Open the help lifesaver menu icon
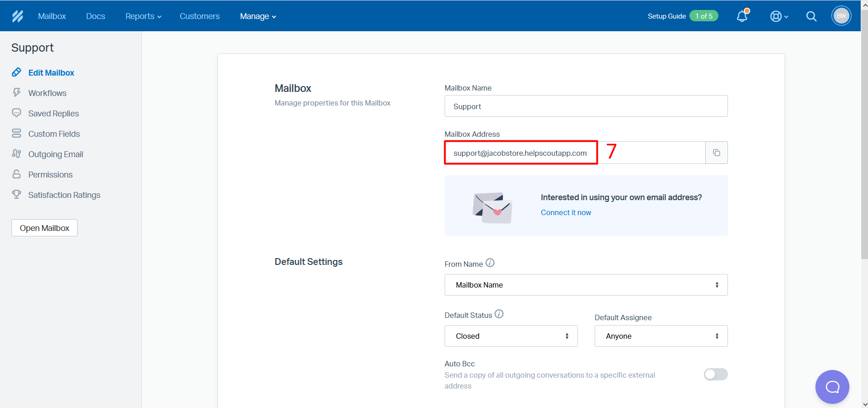This screenshot has height=408, width=868. pyautogui.click(x=776, y=16)
